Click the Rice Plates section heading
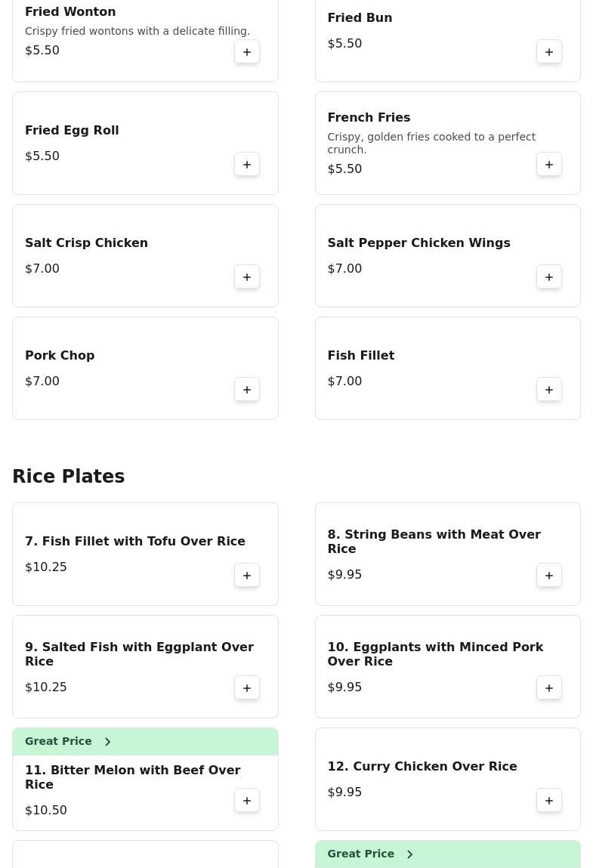 pyautogui.click(x=69, y=477)
